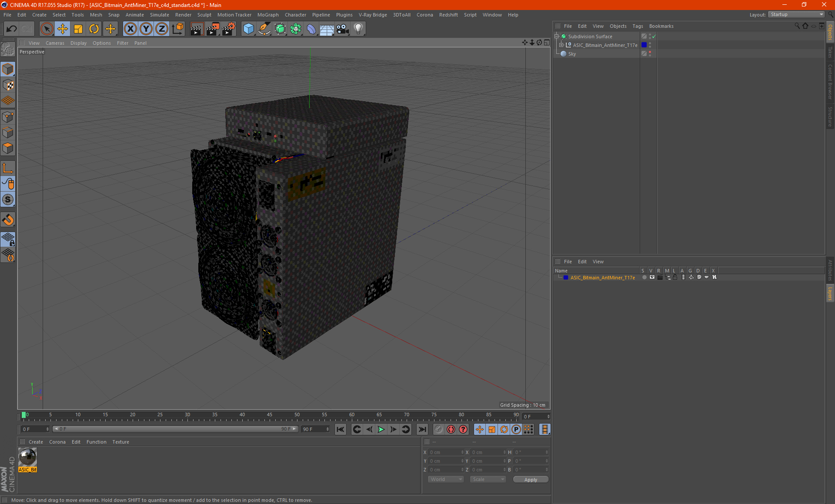The image size is (835, 504).
Task: Expand ASIC_Bitmain_AntMiner_T17e object tree
Action: [561, 45]
